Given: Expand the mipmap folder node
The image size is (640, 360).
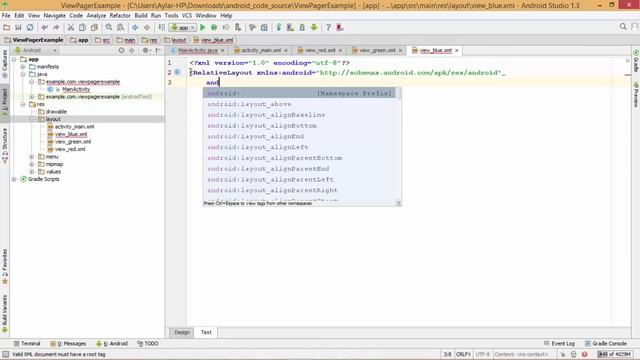Looking at the screenshot, I should (31, 164).
